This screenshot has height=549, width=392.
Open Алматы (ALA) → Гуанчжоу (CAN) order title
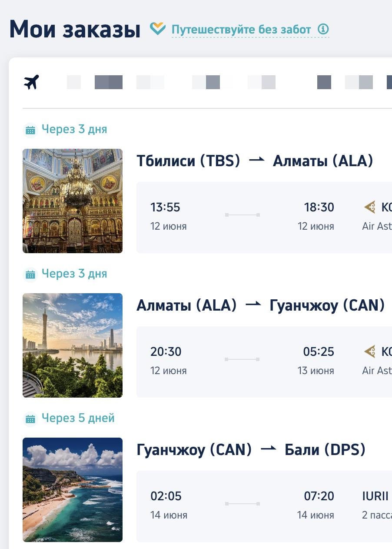(x=260, y=305)
